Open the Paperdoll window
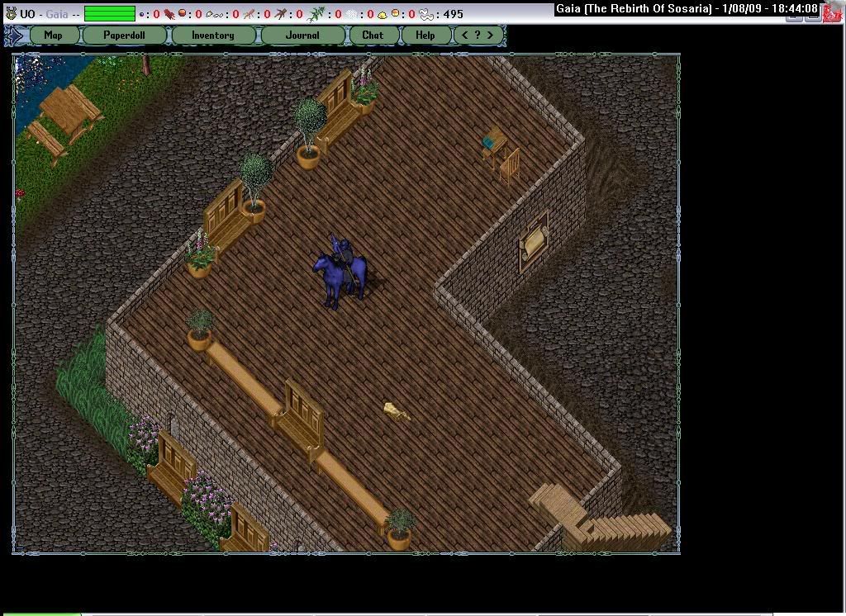This screenshot has height=616, width=846. pyautogui.click(x=125, y=35)
